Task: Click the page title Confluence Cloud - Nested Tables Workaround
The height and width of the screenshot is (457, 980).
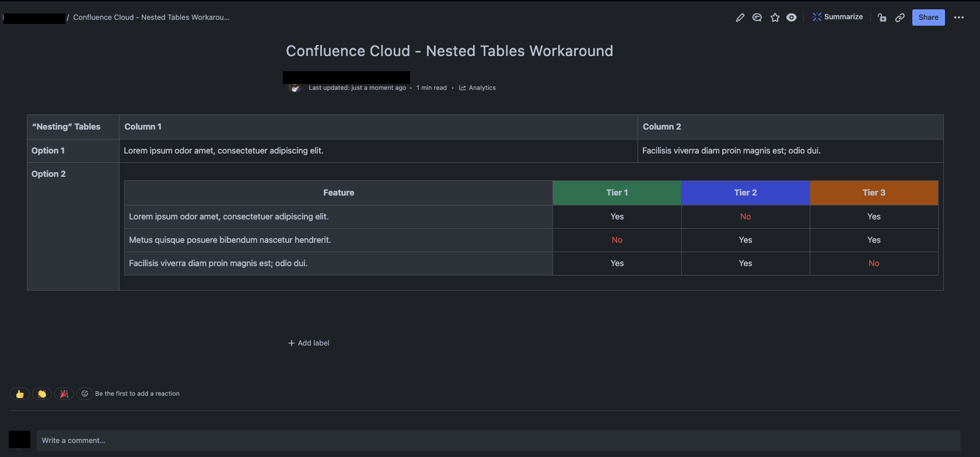Action: point(449,51)
